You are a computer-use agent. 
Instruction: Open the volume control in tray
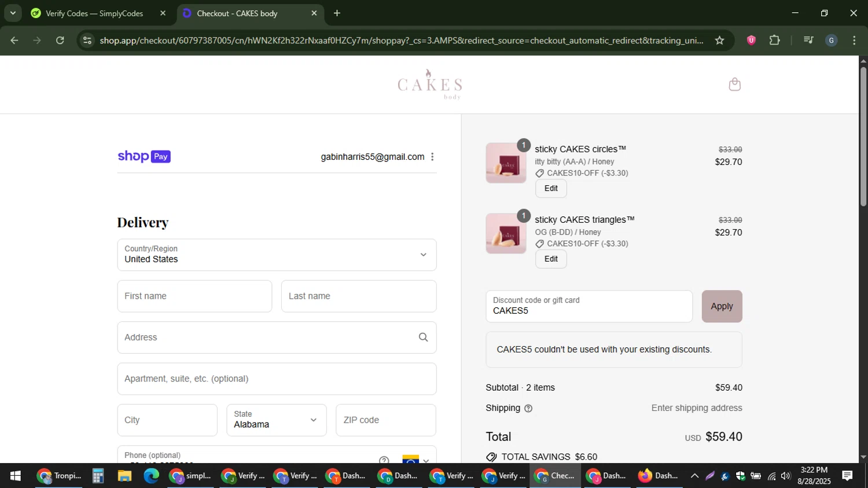pos(785,476)
